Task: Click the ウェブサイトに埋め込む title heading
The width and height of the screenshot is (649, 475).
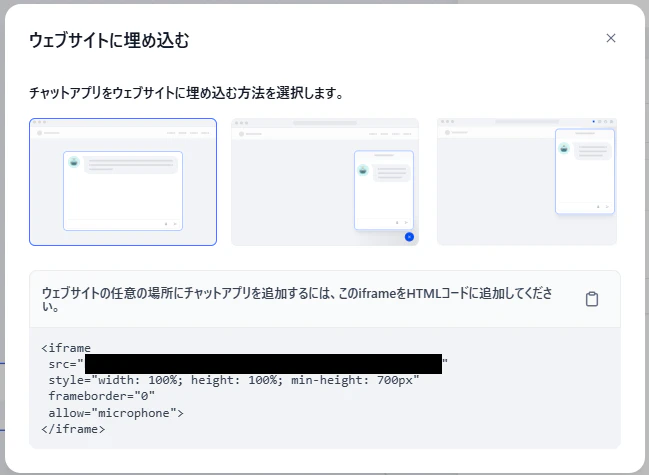Action: pos(109,41)
